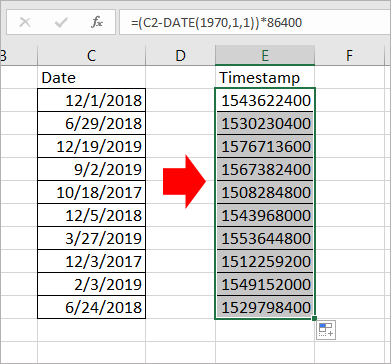Select column D header
This screenshot has width=391, height=364.
point(180,55)
